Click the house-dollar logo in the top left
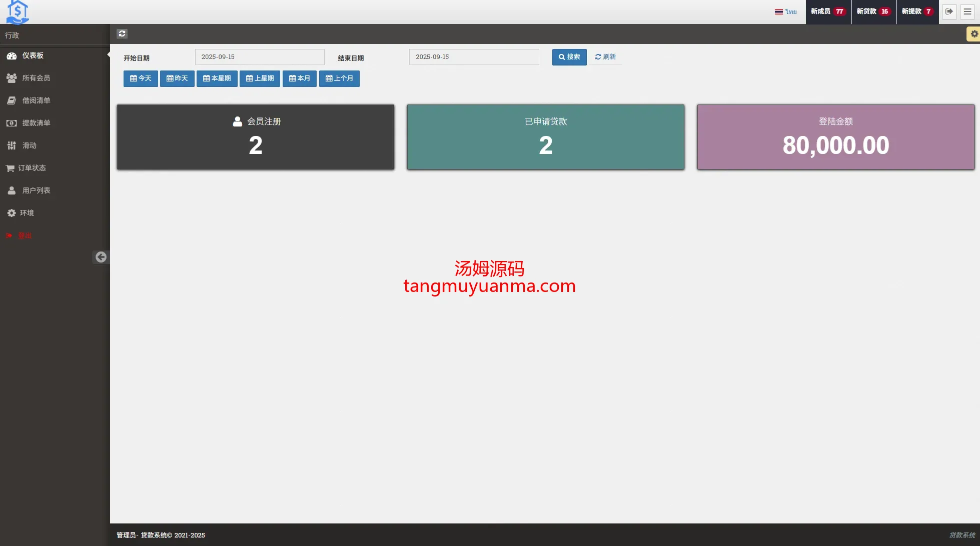 point(18,12)
